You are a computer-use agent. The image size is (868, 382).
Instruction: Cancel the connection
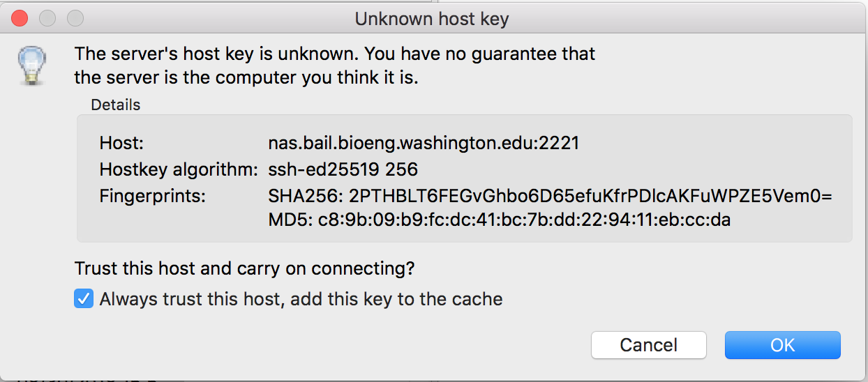(649, 345)
